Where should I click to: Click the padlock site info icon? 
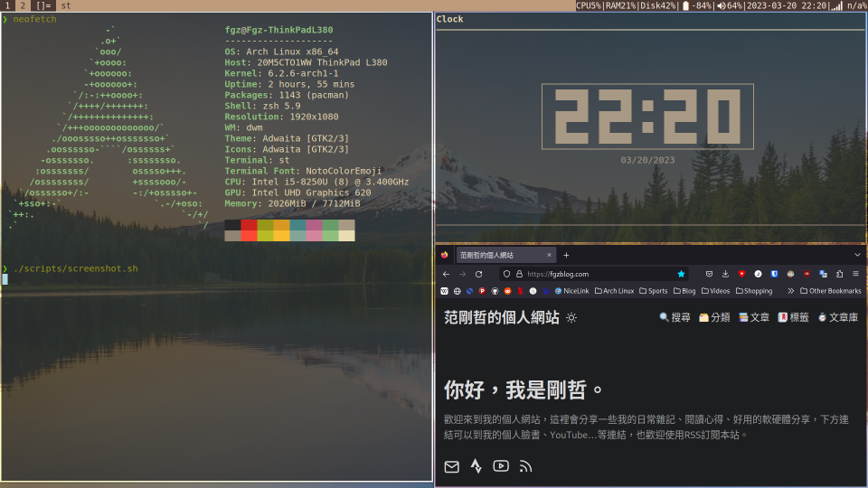[x=519, y=274]
